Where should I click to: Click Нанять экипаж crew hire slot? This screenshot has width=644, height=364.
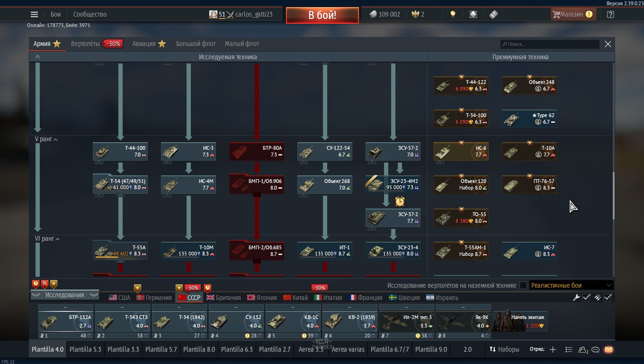pyautogui.click(x=520, y=321)
